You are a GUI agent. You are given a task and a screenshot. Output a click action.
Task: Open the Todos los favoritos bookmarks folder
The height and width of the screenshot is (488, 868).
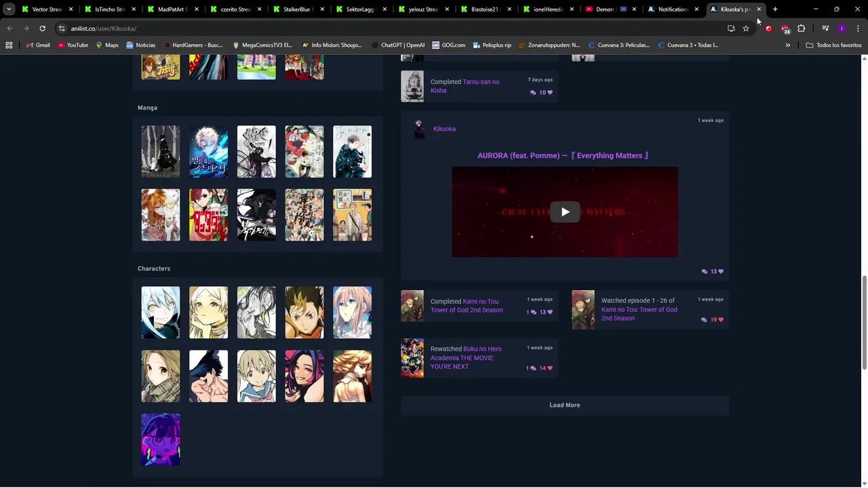(833, 45)
